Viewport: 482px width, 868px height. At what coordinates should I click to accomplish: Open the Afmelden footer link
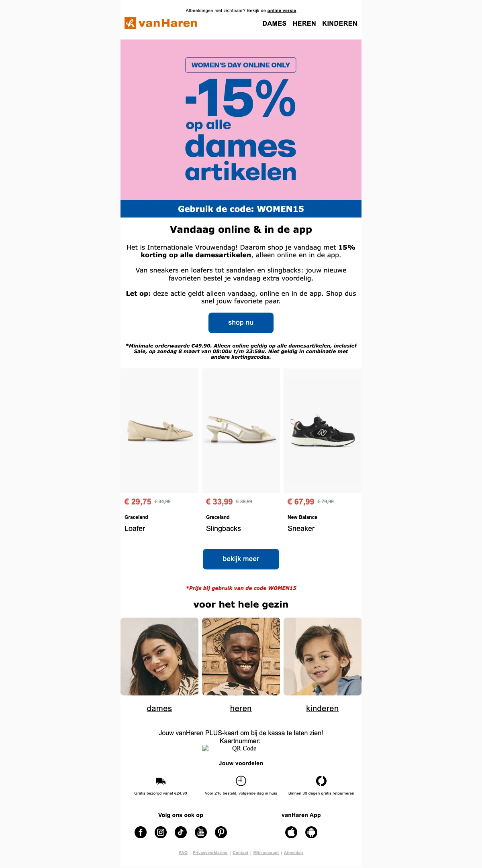(293, 853)
